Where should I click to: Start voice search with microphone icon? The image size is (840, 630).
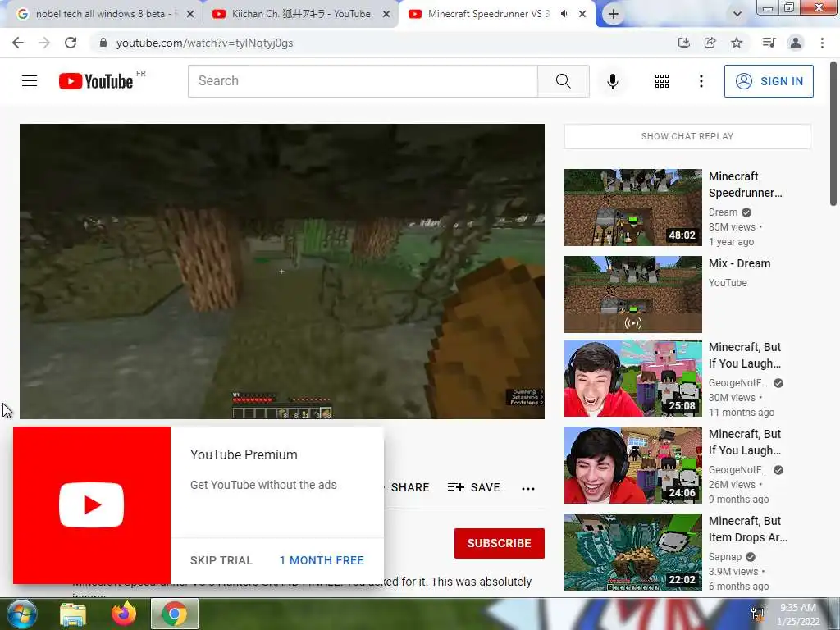point(612,81)
